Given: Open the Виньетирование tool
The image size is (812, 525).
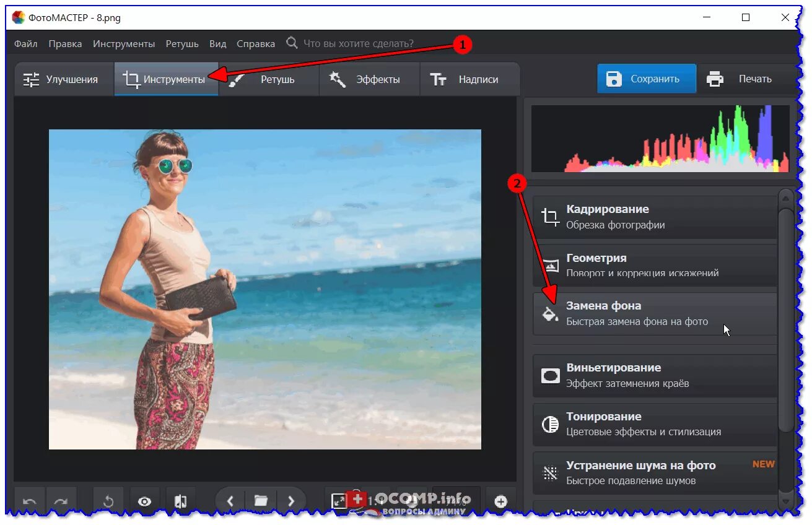Looking at the screenshot, I should click(655, 376).
